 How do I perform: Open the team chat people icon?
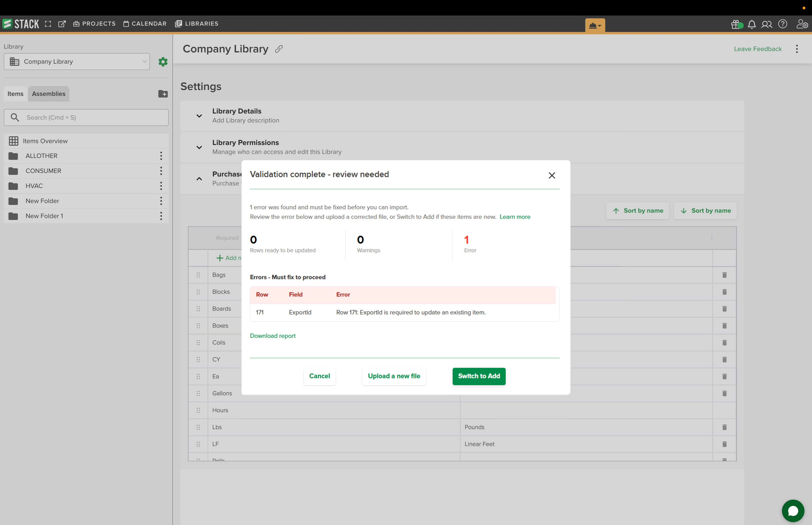(767, 25)
